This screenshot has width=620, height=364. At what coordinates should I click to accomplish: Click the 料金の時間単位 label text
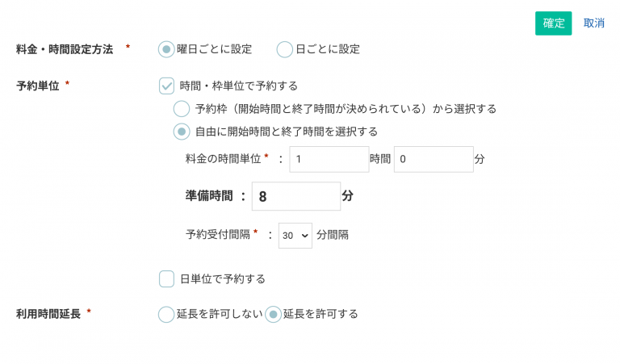click(x=223, y=159)
